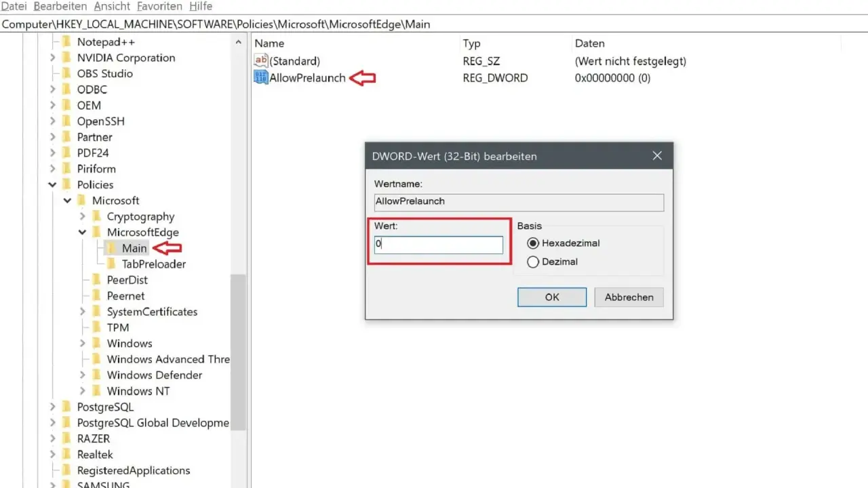Expand the PostgreSQL key
This screenshot has width=868, height=488.
coord(53,407)
